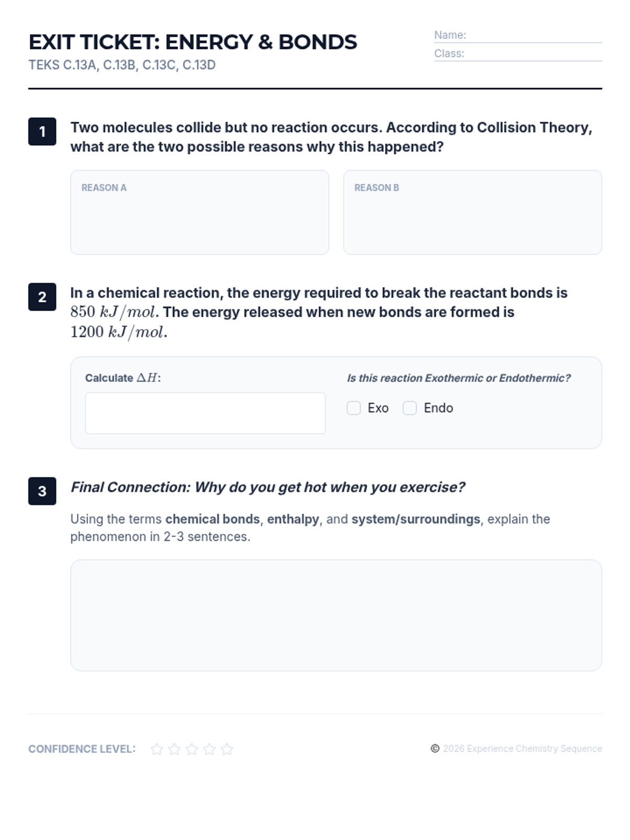
Task: Click the question 2 number badge
Action: point(42,297)
